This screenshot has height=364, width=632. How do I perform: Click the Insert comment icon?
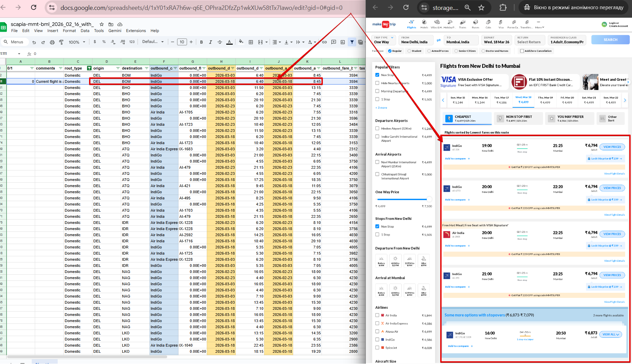[333, 42]
